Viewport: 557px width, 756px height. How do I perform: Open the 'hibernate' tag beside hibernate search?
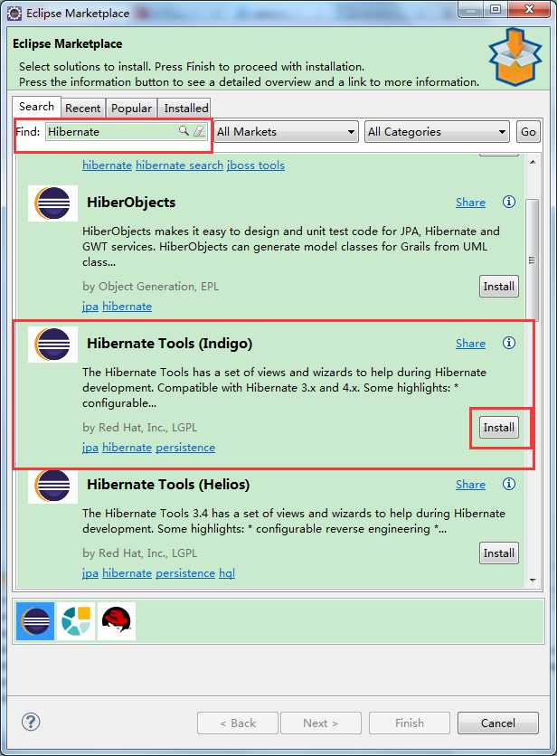[x=107, y=165]
